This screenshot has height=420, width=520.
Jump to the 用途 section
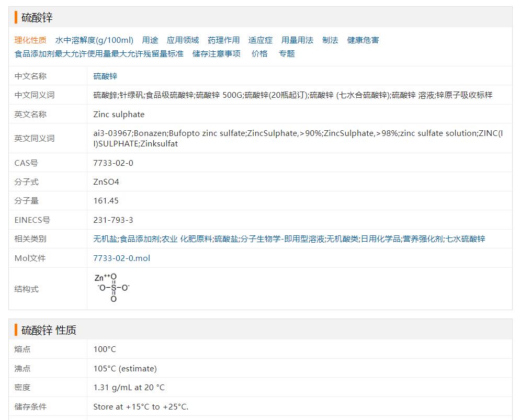(x=150, y=40)
